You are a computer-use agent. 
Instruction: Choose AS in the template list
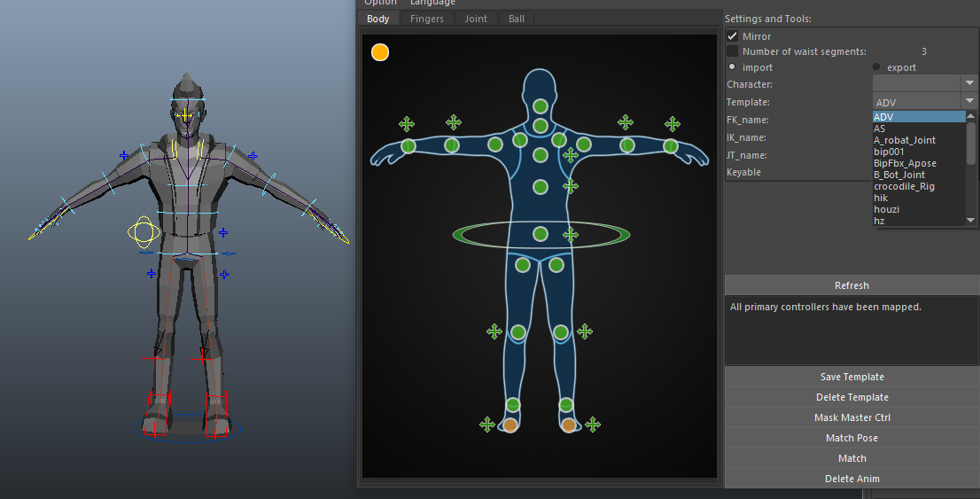(x=919, y=129)
